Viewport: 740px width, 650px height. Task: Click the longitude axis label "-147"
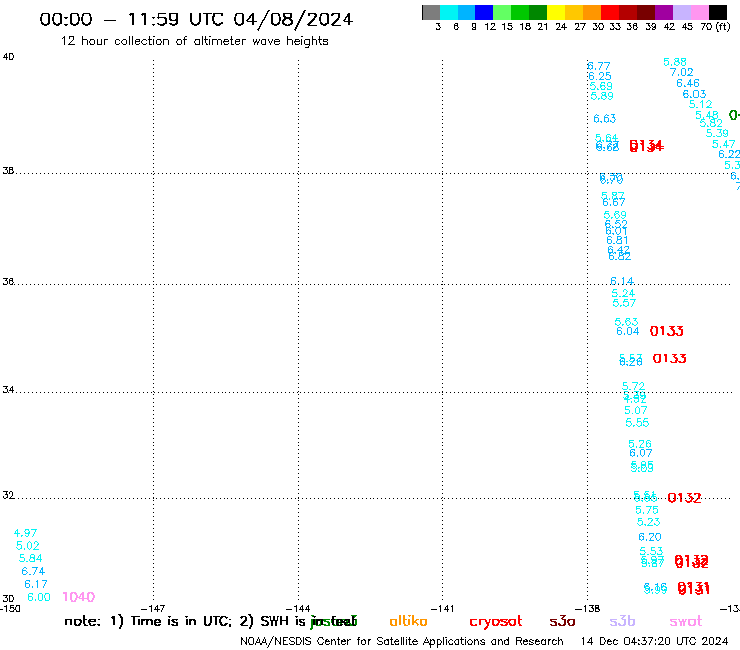[153, 609]
